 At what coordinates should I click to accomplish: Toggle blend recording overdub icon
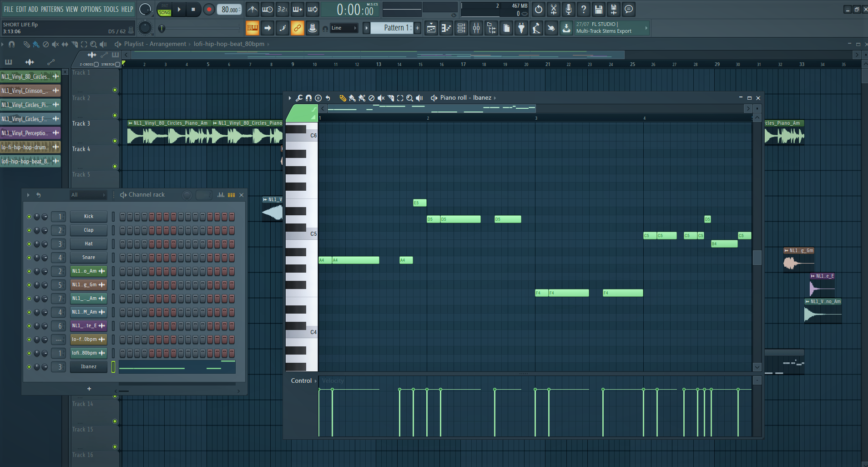pos(298,9)
